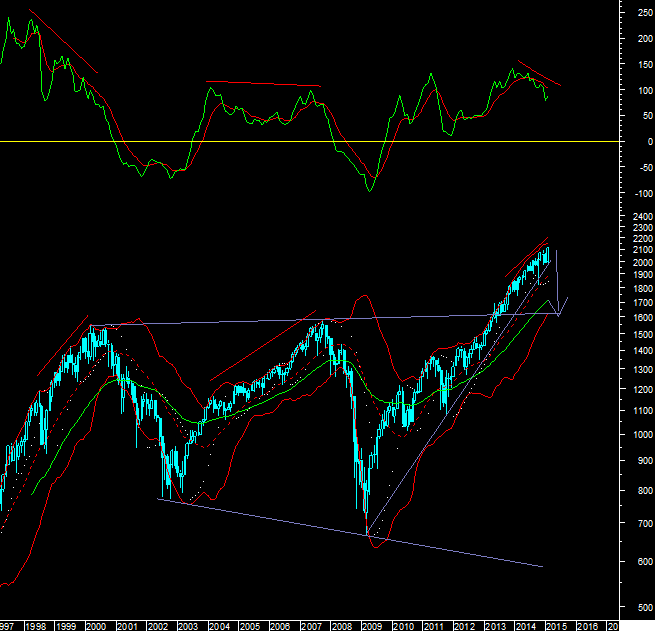Click the 2008 year label
This screenshot has width=655, height=631.
click(342, 626)
